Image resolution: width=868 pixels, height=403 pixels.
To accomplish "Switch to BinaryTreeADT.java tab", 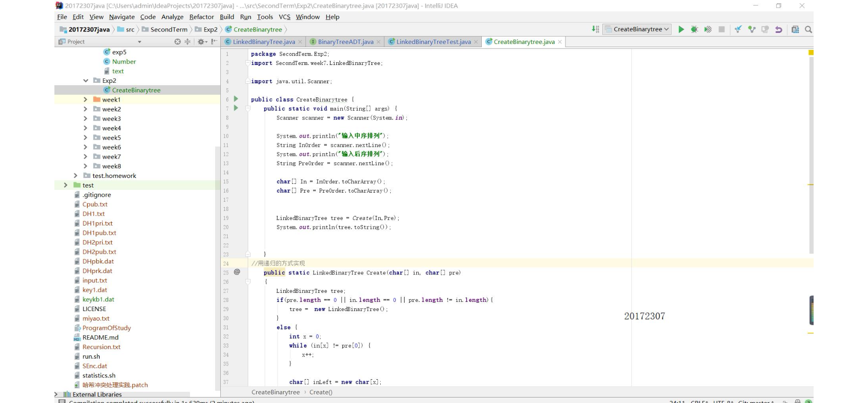I will point(346,42).
